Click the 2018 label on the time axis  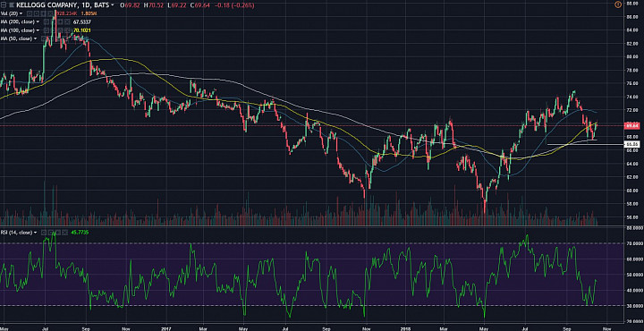[x=405, y=328]
